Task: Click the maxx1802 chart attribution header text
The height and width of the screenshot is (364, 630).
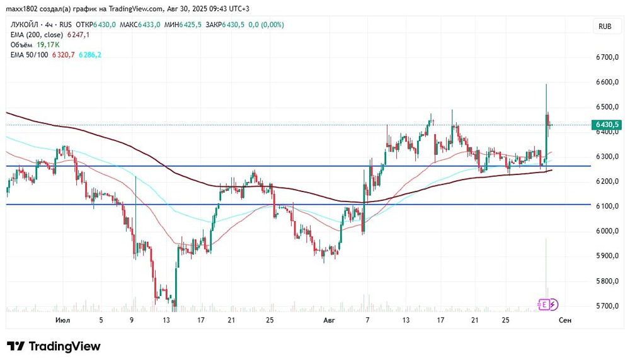Action: tap(127, 9)
